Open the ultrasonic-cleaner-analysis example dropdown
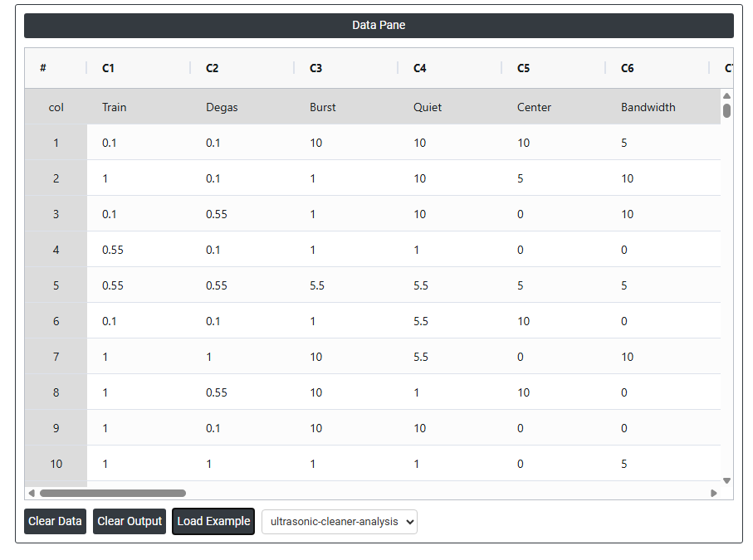 (340, 522)
